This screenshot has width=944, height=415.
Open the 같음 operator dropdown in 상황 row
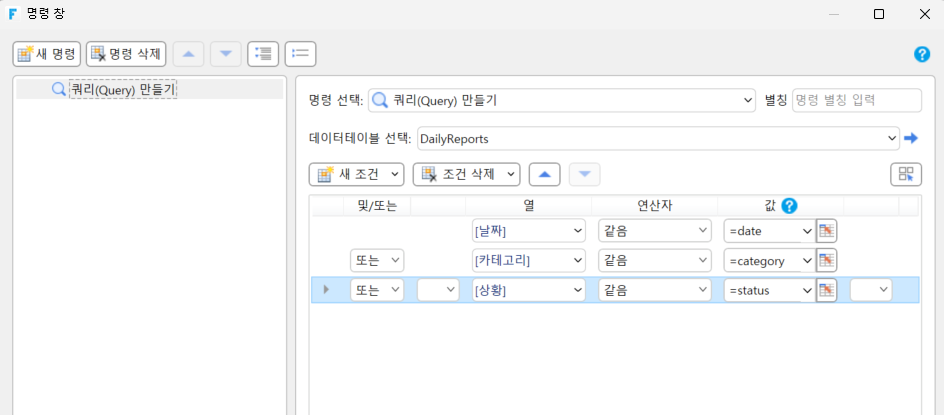tap(654, 290)
